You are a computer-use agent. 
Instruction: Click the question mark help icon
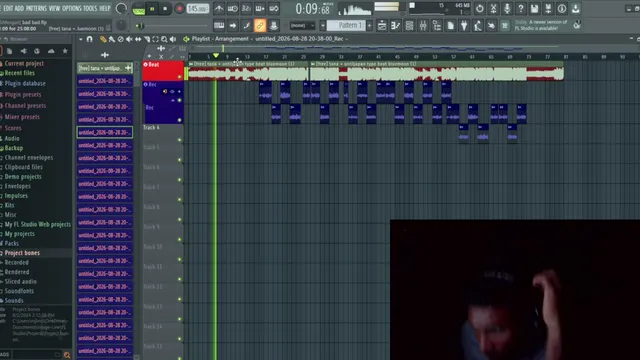pos(521,8)
